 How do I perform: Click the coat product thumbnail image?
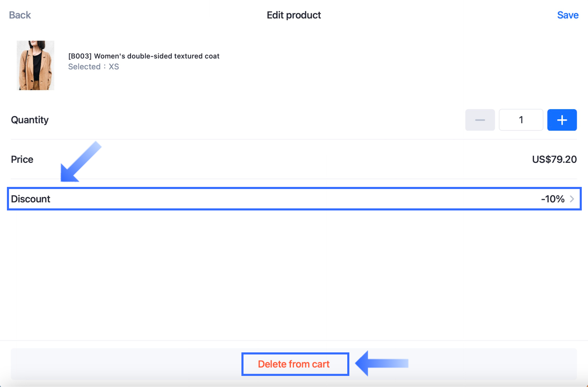pyautogui.click(x=35, y=65)
